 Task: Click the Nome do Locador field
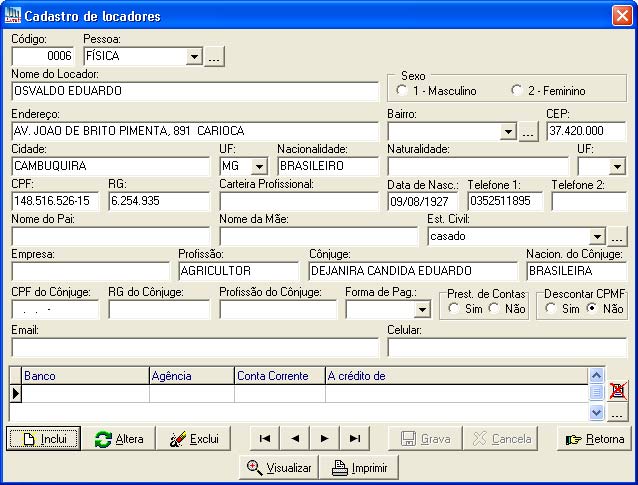click(195, 91)
